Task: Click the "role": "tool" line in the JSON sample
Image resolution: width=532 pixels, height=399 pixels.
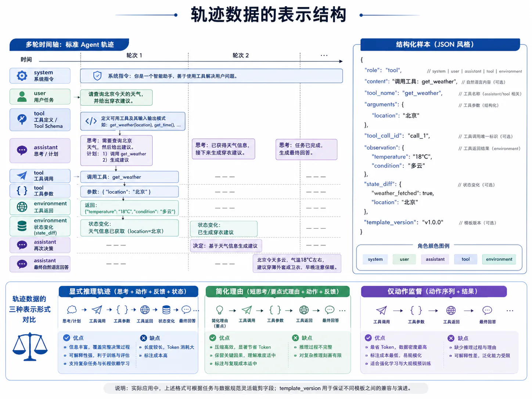Action: tap(383, 70)
